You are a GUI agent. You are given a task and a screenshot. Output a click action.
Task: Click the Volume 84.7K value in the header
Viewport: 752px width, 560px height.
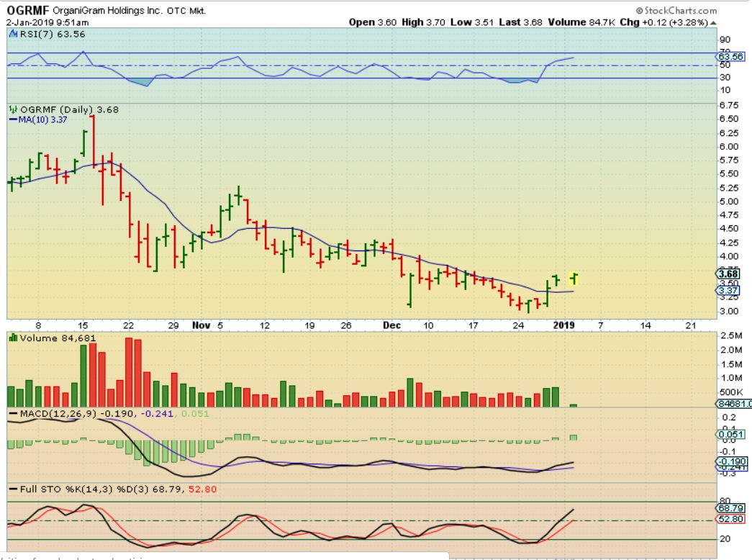(581, 22)
